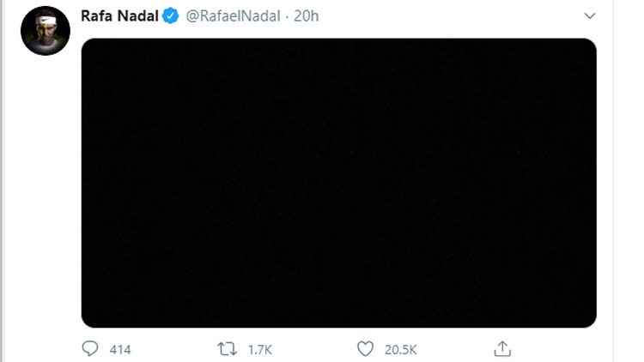The image size is (644, 362).
Task: Enlarge the blacked-out media attachment
Action: [x=338, y=183]
